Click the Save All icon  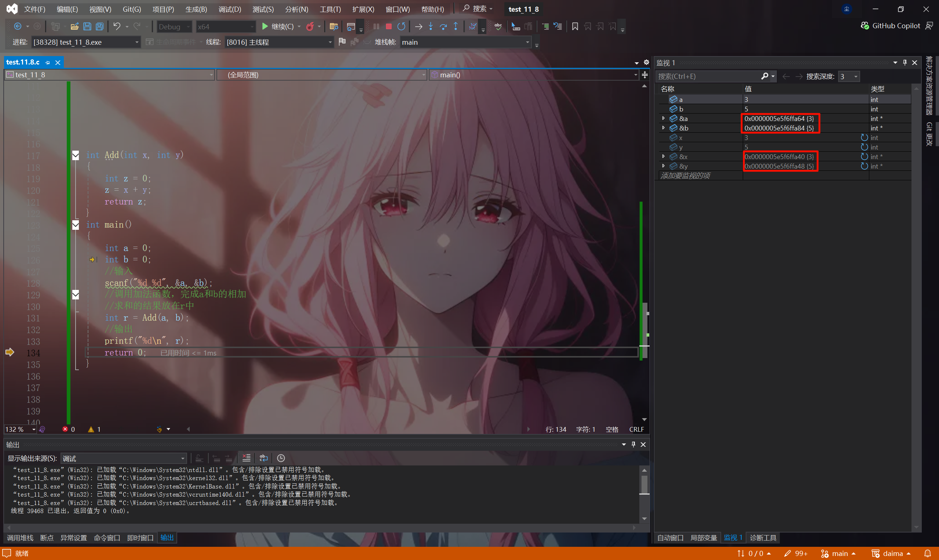(x=100, y=26)
